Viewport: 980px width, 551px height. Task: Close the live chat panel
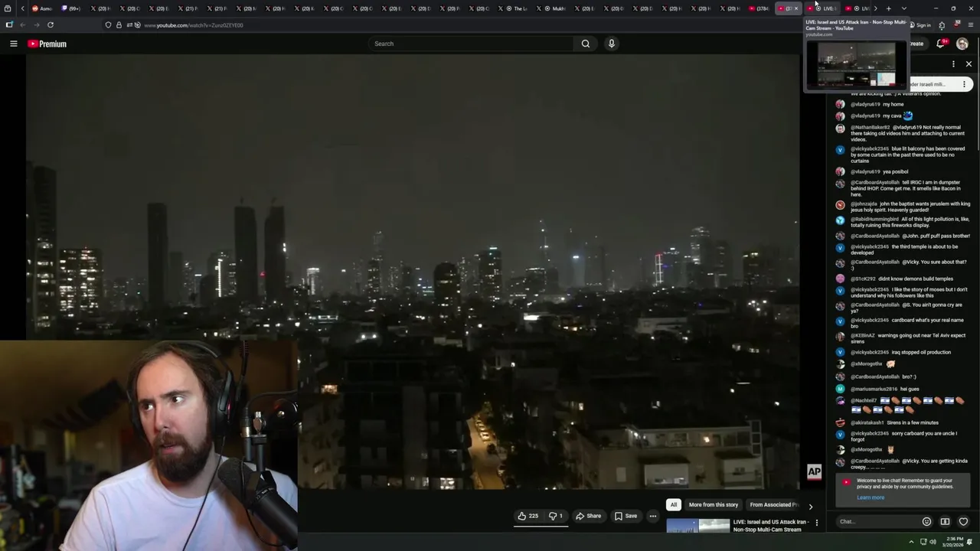coord(969,64)
